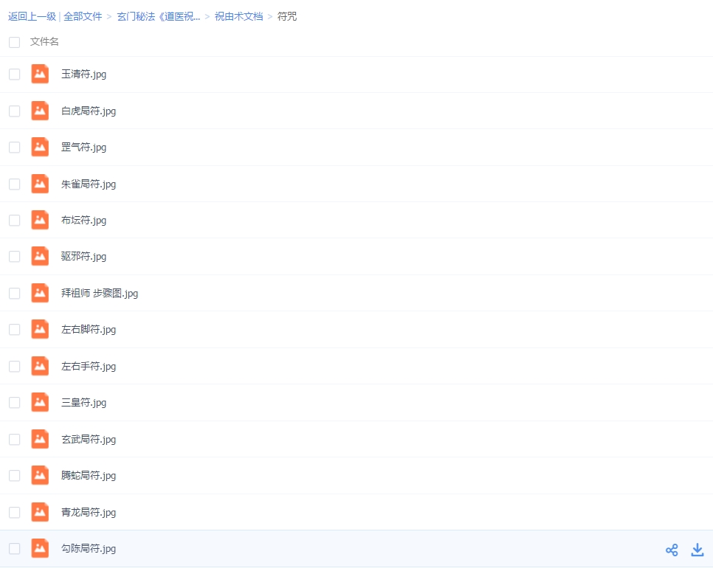This screenshot has height=588, width=713.
Task: Tick the checkbox next to 腾蛇局符.jpg
Action: [15, 476]
